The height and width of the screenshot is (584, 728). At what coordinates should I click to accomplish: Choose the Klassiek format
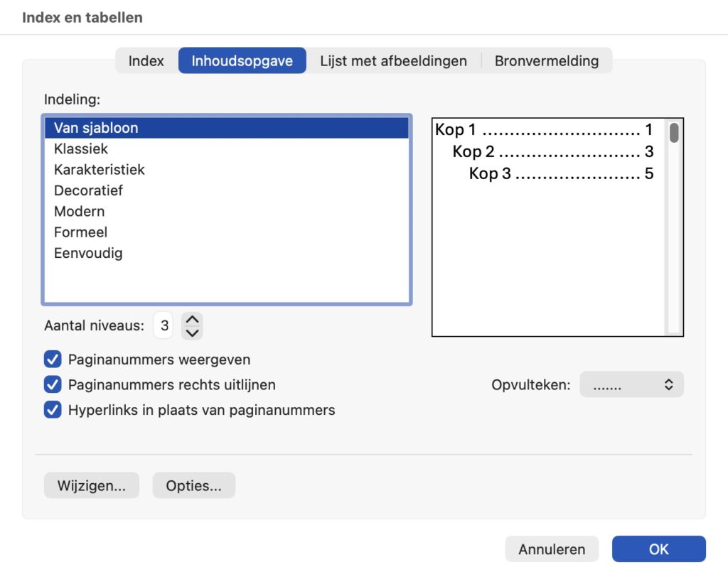pyautogui.click(x=81, y=149)
